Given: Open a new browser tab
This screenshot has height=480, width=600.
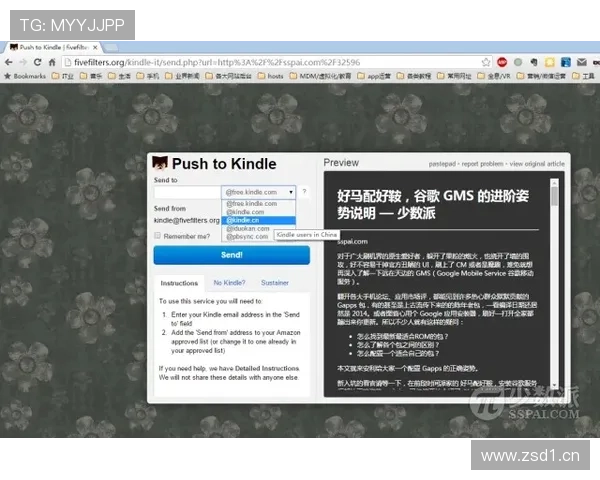Looking at the screenshot, I should (x=111, y=47).
